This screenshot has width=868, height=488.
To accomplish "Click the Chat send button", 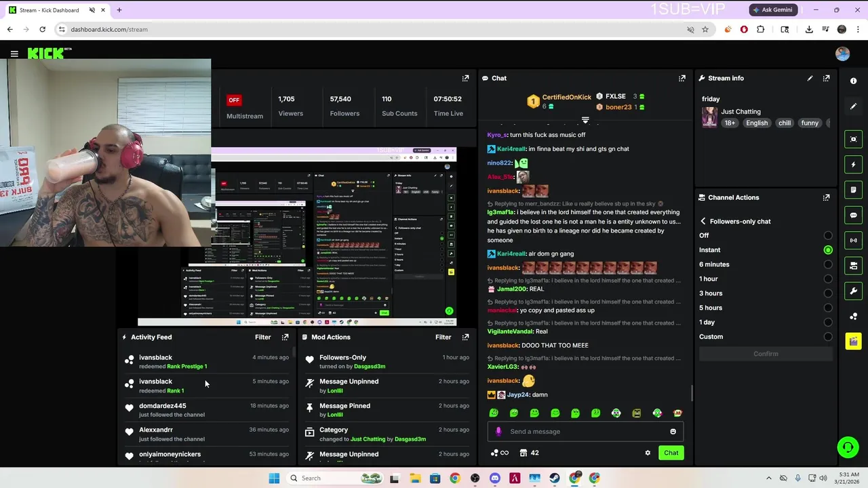I will click(671, 453).
